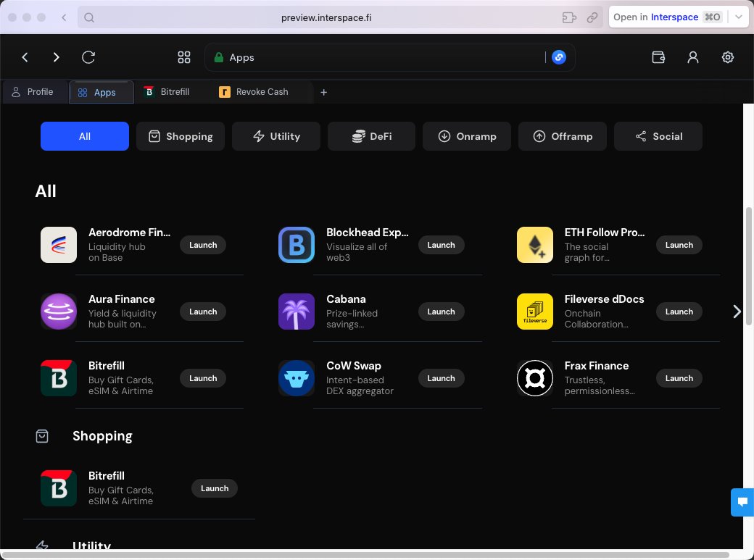Open the Aerodrome Finance app icon

click(59, 245)
